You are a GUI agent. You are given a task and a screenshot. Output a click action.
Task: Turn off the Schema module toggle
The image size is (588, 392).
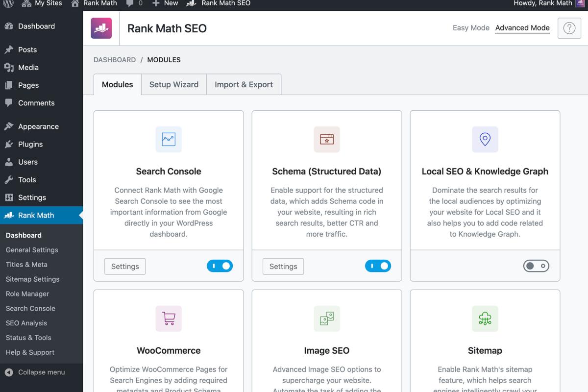378,266
